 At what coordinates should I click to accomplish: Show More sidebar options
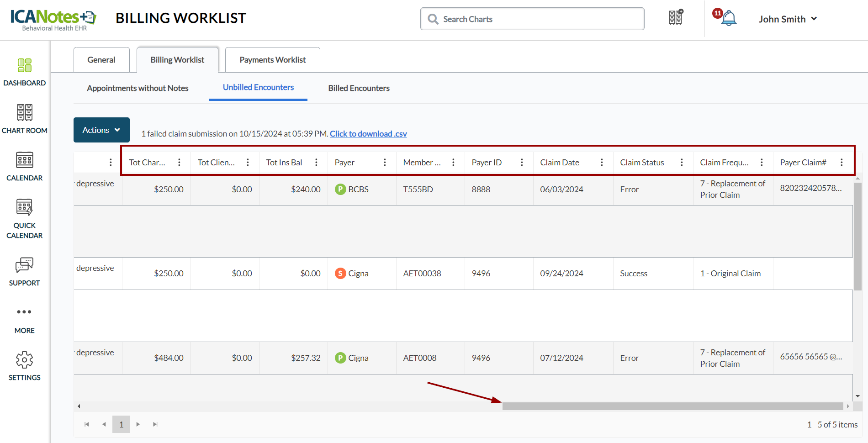(x=25, y=319)
